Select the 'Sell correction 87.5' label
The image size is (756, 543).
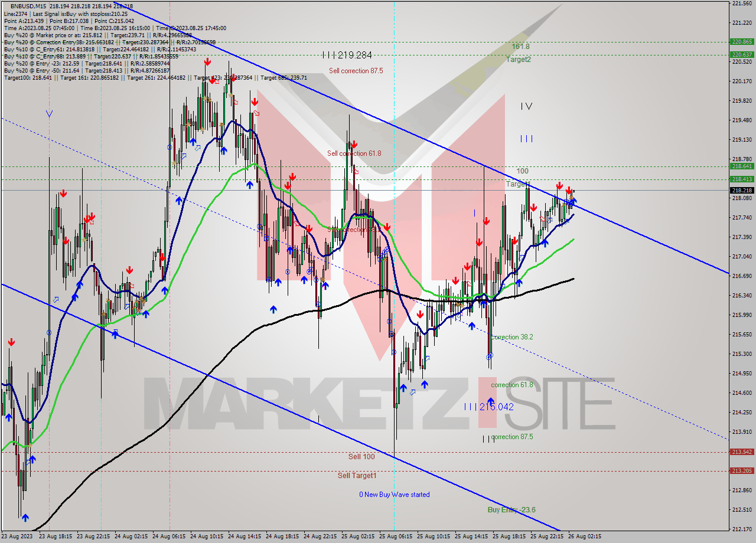356,71
